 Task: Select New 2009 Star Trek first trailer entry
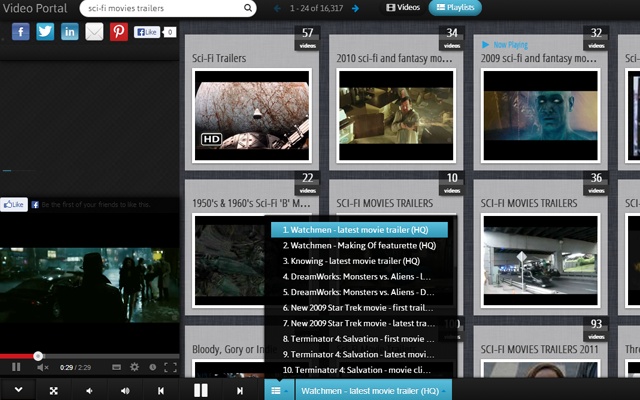tap(359, 307)
